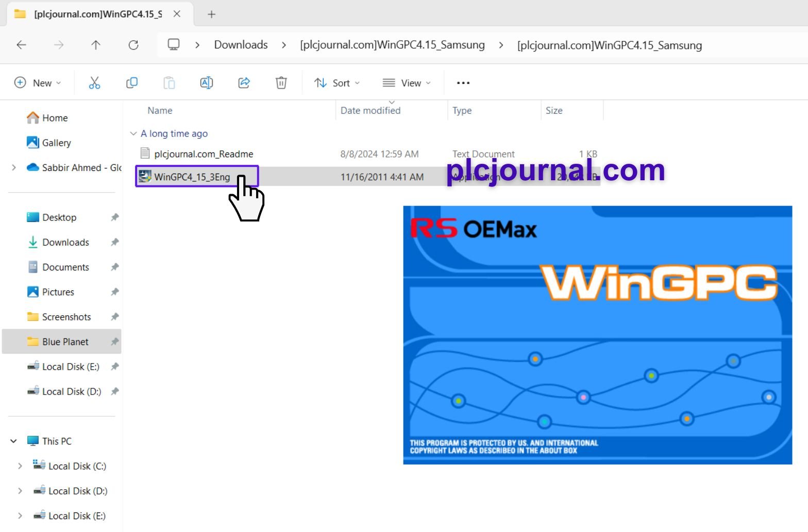Click the 8/8/2024 12:59 AM date cell
Image resolution: width=808 pixels, height=532 pixels.
coord(379,154)
